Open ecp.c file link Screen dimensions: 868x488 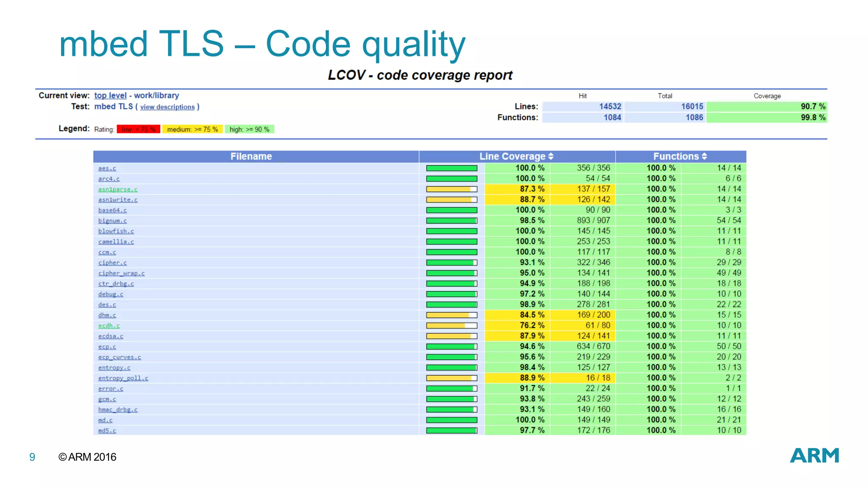tap(107, 347)
